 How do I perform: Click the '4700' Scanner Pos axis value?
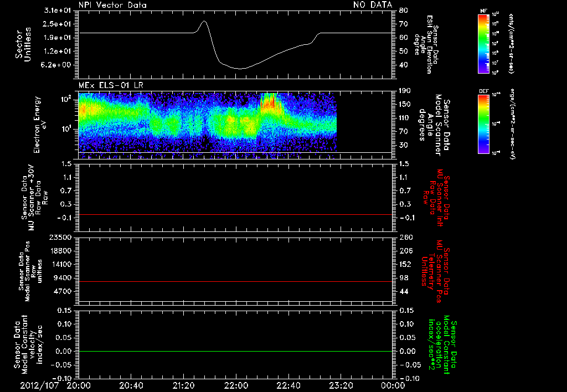(63, 291)
